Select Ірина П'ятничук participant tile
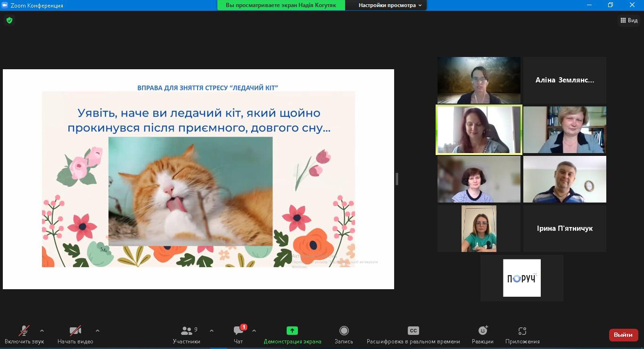This screenshot has height=349, width=644. 565,228
